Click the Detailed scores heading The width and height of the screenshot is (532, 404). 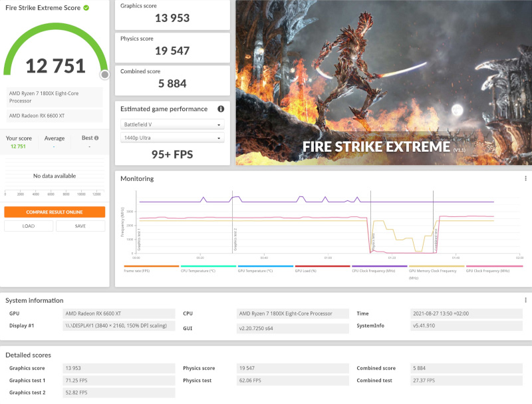click(28, 355)
